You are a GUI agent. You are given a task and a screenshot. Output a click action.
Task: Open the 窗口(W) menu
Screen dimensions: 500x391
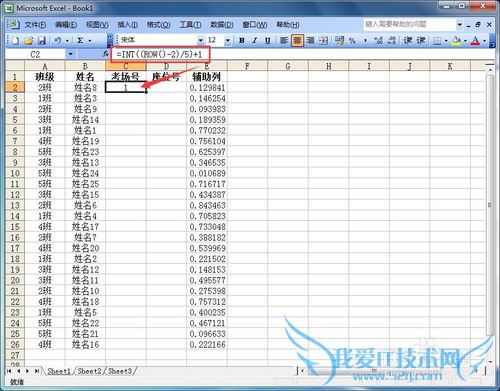click(x=255, y=25)
